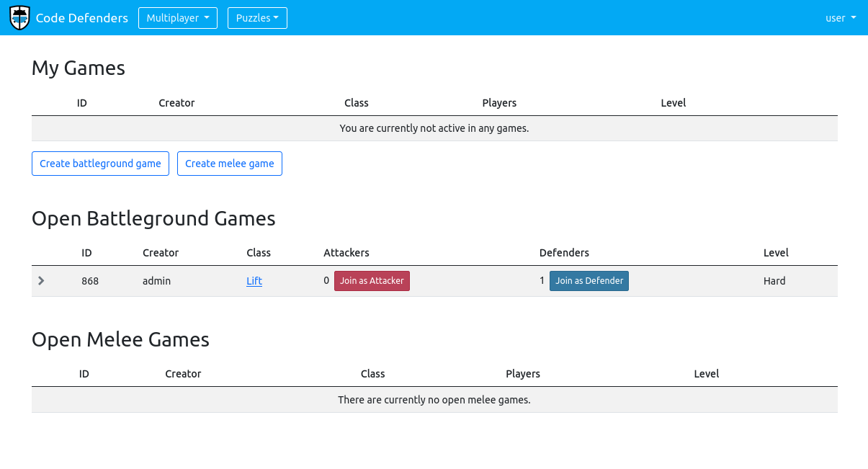Screen dimensions: 868x469
Task: Click the Code Defenders shield logo
Action: pos(19,18)
